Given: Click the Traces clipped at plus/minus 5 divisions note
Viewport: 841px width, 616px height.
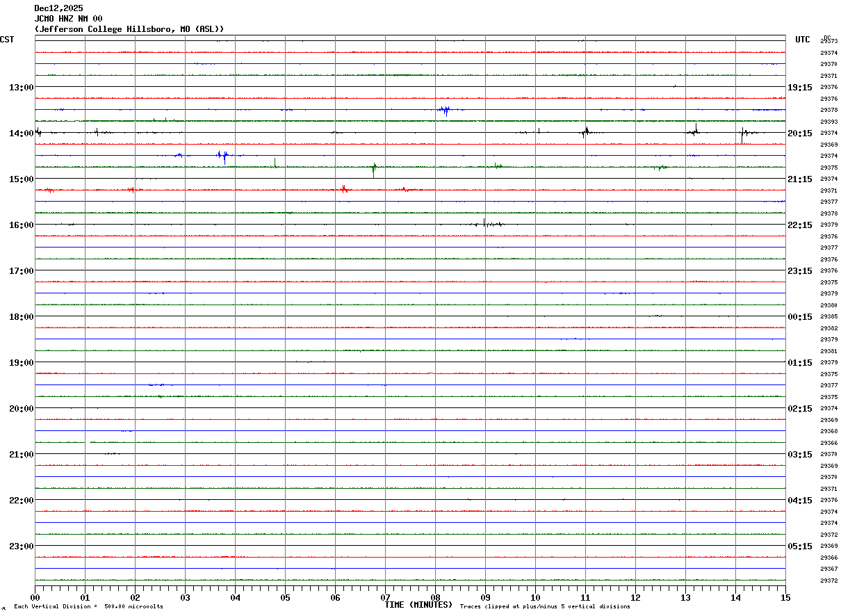Looking at the screenshot, I should pos(545,607).
